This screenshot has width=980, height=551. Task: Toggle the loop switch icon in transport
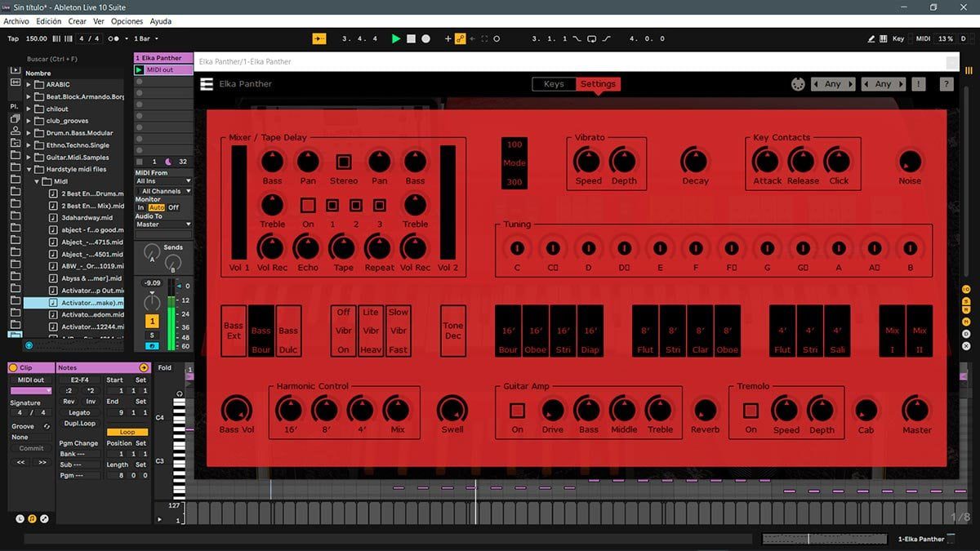[591, 38]
